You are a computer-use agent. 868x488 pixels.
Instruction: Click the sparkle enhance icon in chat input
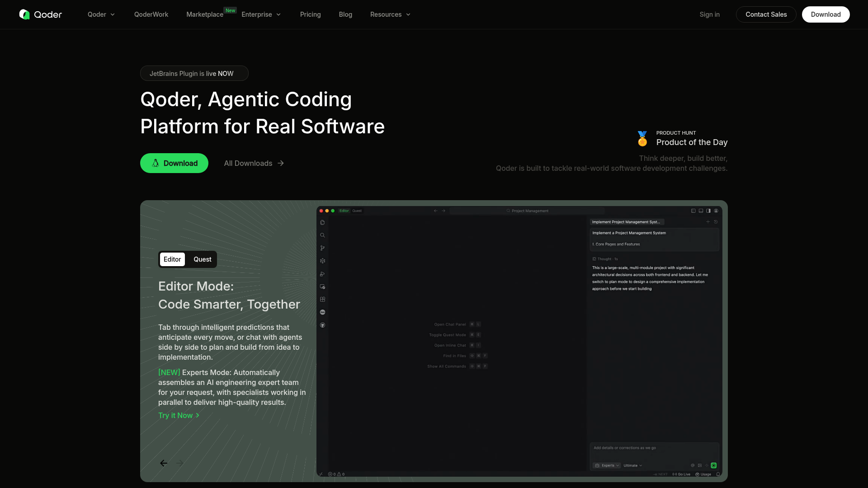707,465
